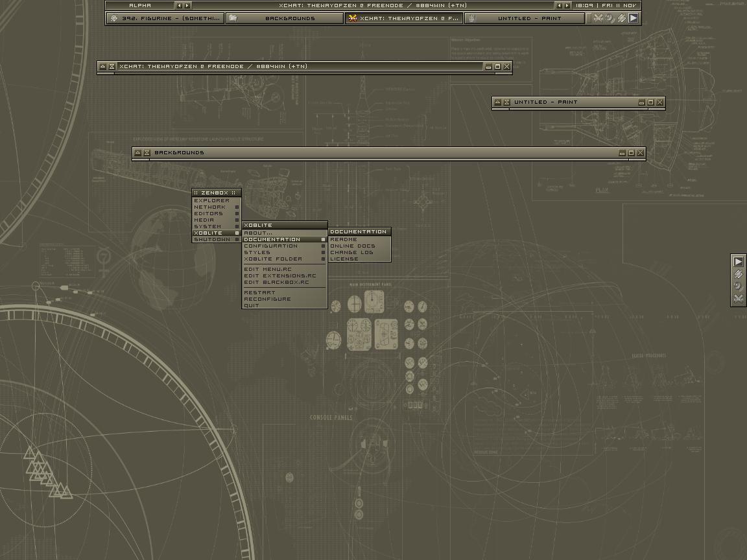Image resolution: width=747 pixels, height=560 pixels.
Task: Maximize the Untitled - Paint window
Action: click(x=651, y=102)
